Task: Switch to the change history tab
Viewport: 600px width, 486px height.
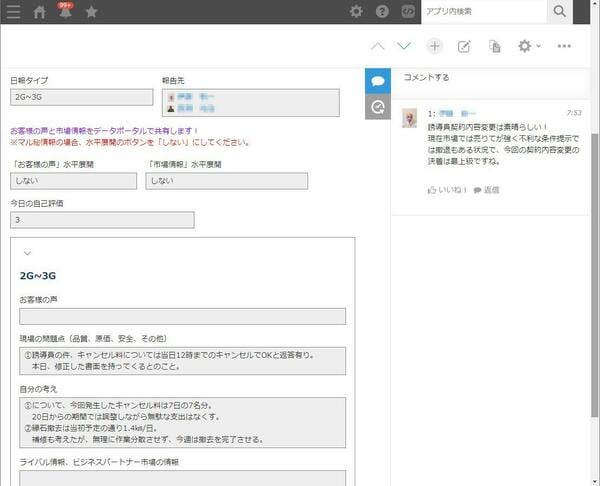Action: [x=378, y=107]
